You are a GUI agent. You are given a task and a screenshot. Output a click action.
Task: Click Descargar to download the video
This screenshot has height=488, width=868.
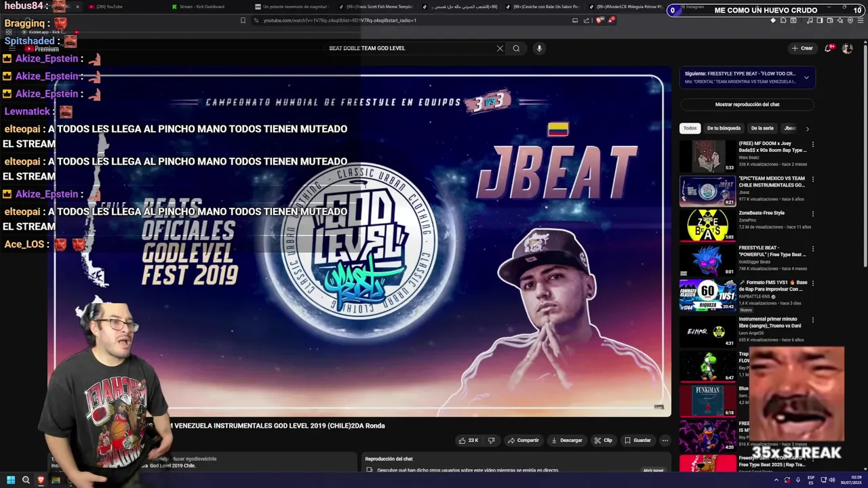(x=567, y=441)
